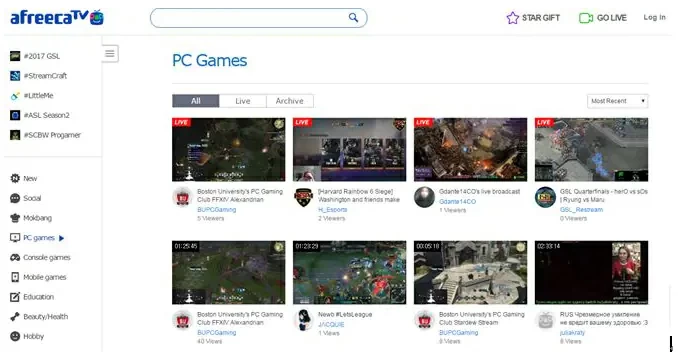The image size is (678, 363).
Task: Click the #ASL Season2 tag icon
Action: 15,115
